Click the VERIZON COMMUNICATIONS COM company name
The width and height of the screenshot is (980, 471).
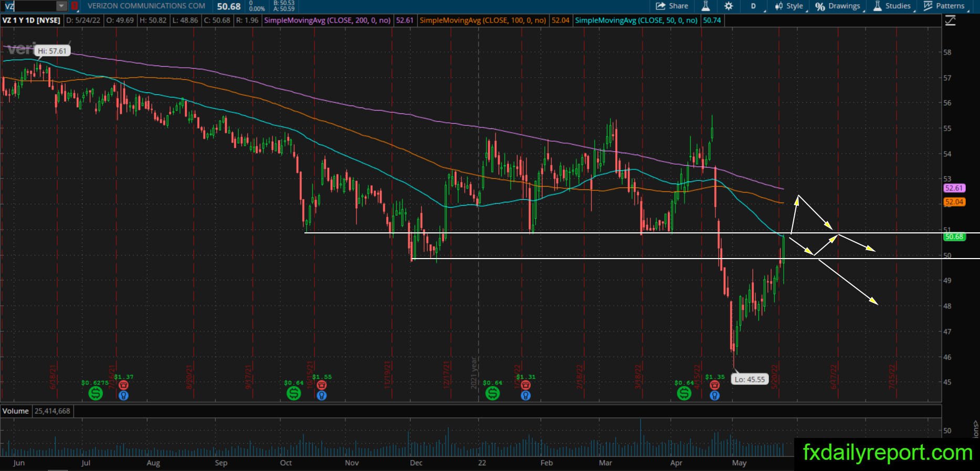146,6
